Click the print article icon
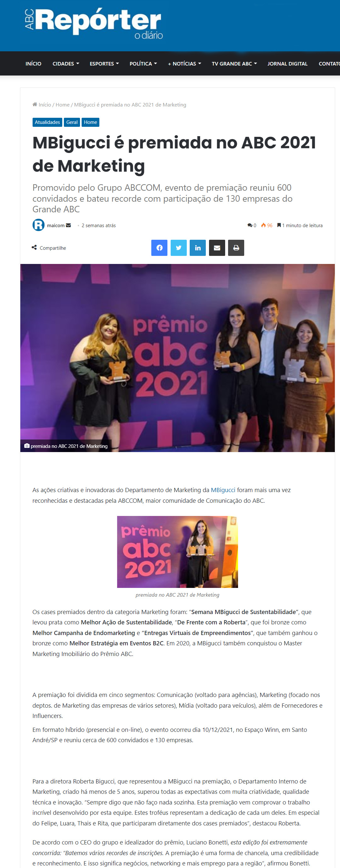Viewport: 340px width, 868px height. (236, 248)
